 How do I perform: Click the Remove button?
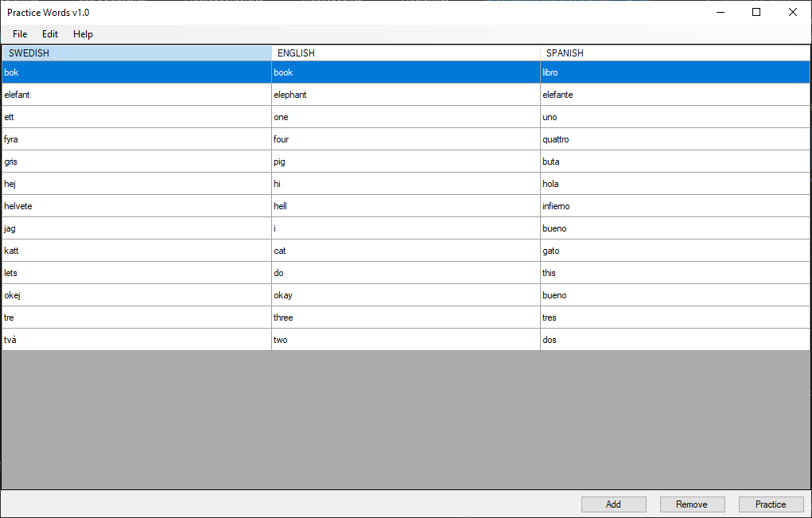691,504
